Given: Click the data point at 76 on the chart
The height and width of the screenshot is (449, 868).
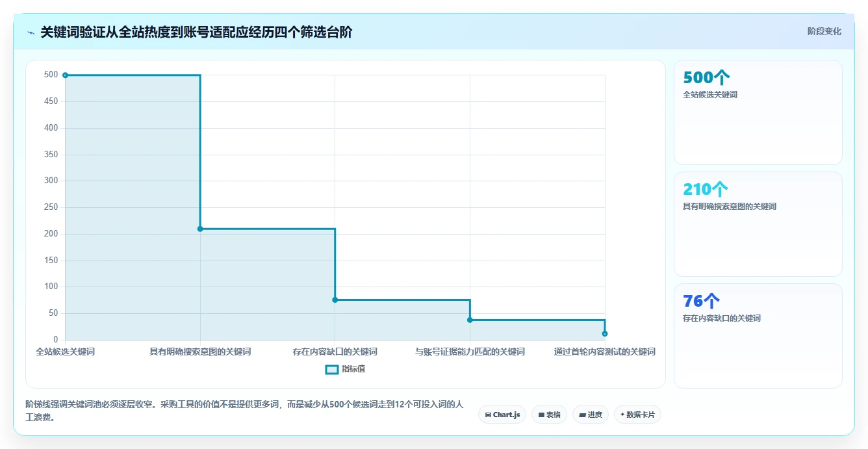Looking at the screenshot, I should coord(335,300).
